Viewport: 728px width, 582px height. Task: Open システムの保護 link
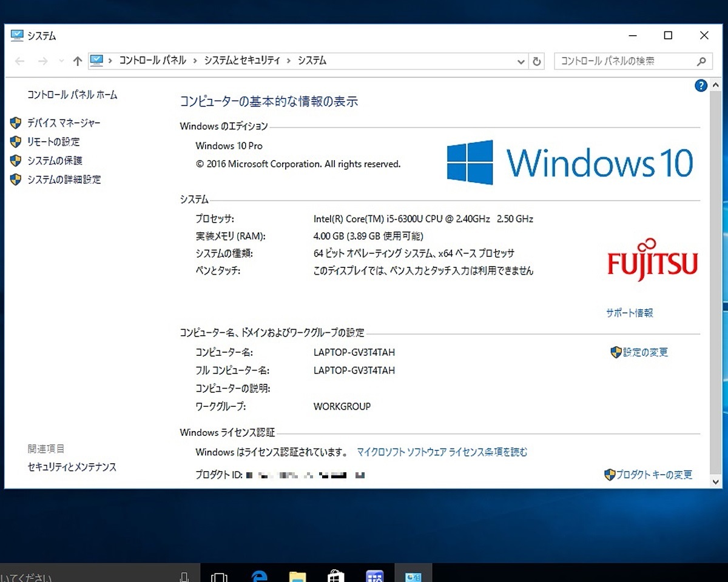(55, 161)
